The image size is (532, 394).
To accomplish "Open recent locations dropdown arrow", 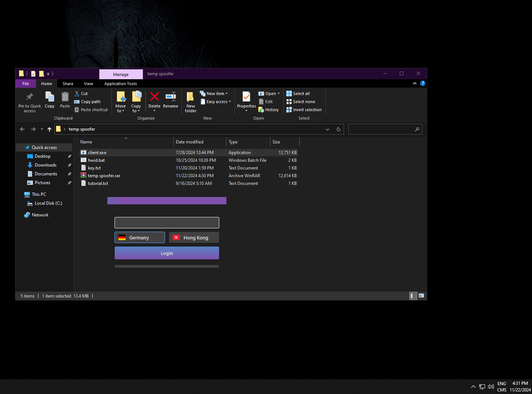I will pyautogui.click(x=42, y=129).
